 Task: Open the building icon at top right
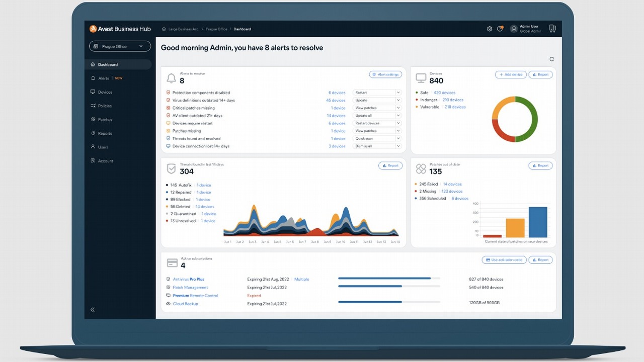(552, 29)
